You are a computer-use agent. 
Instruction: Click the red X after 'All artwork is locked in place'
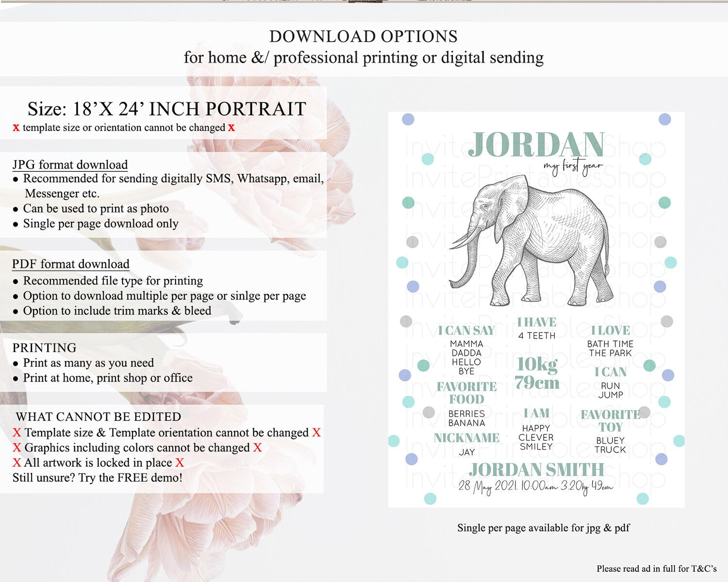coord(180,463)
